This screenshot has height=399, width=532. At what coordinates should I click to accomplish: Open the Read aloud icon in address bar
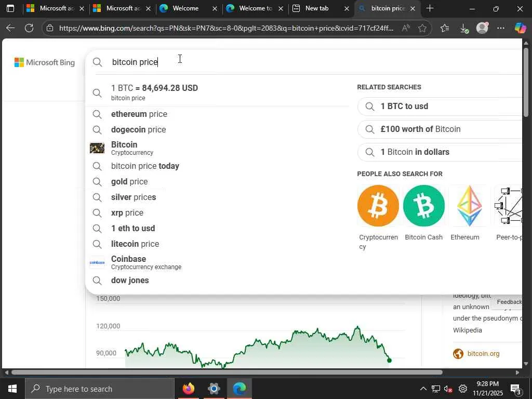coord(406,28)
